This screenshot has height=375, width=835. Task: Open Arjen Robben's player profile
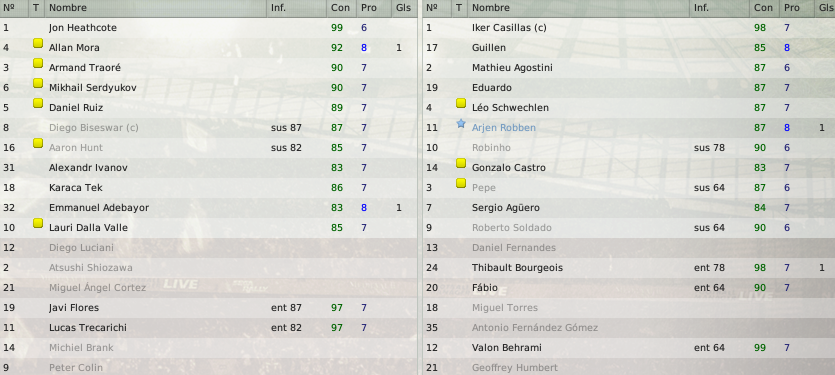pos(504,128)
